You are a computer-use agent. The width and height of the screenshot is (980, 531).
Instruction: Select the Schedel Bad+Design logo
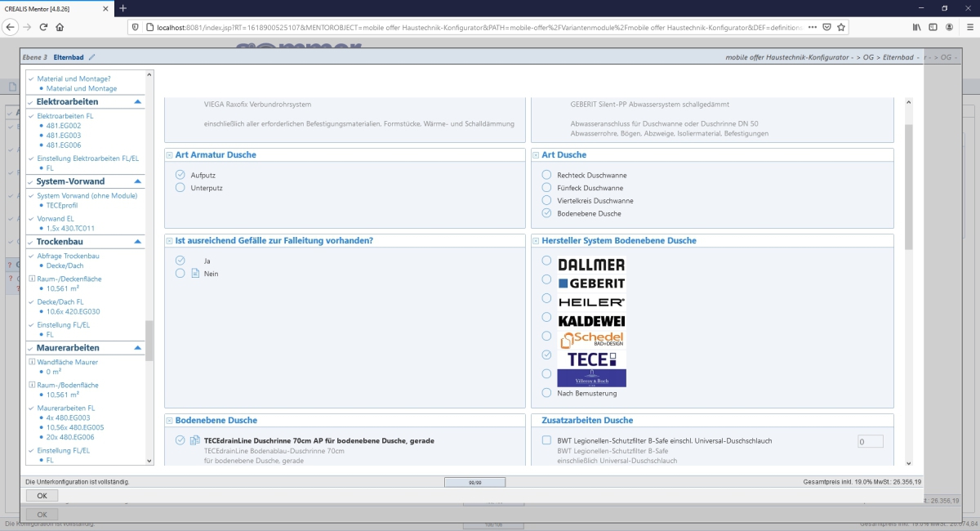(591, 339)
